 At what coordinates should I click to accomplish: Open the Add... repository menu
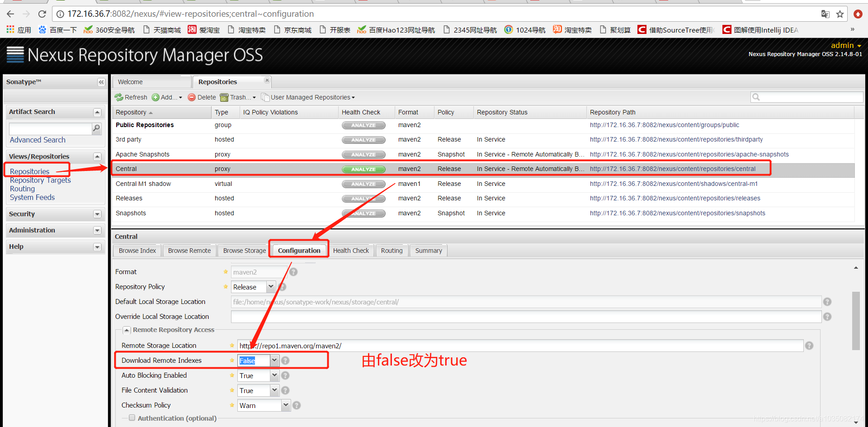(167, 97)
